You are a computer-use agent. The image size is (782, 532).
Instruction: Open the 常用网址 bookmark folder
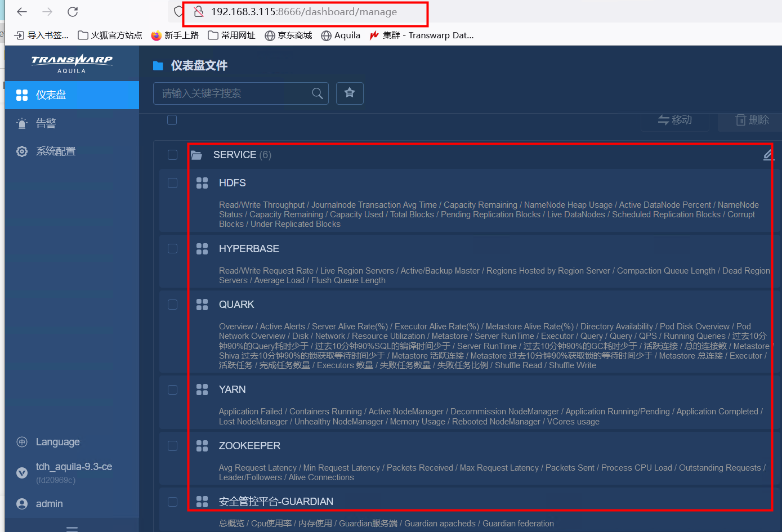tap(231, 35)
